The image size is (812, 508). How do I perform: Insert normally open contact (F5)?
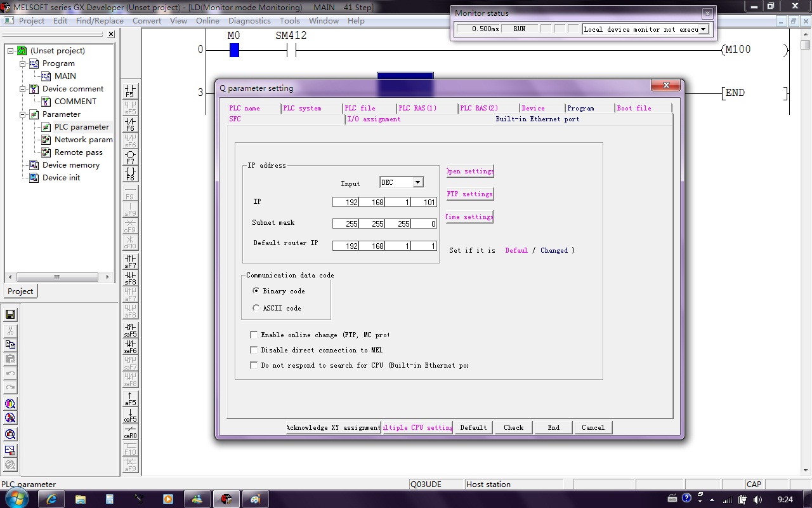(130, 91)
